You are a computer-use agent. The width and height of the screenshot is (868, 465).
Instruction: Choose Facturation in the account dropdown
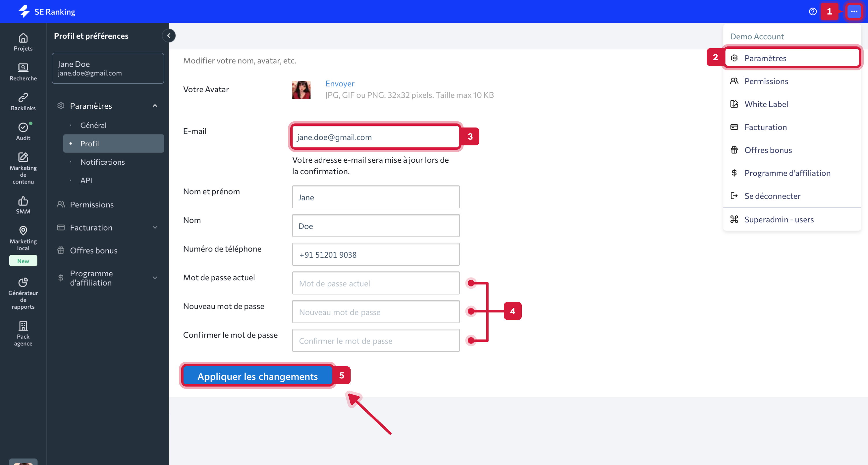(792, 127)
